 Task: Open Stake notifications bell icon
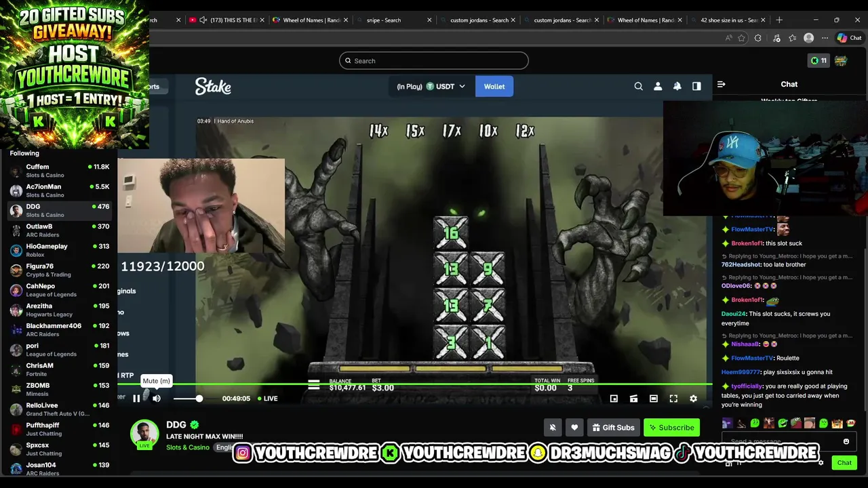(677, 86)
